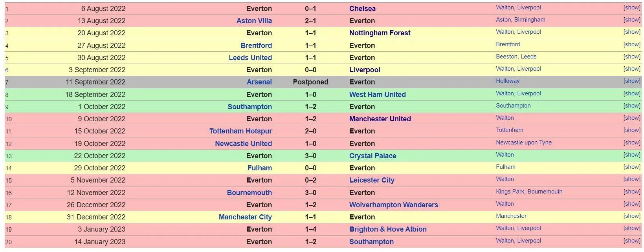
Task: Expand [show] for the 6 August 2022 match
Action: click(632, 7)
